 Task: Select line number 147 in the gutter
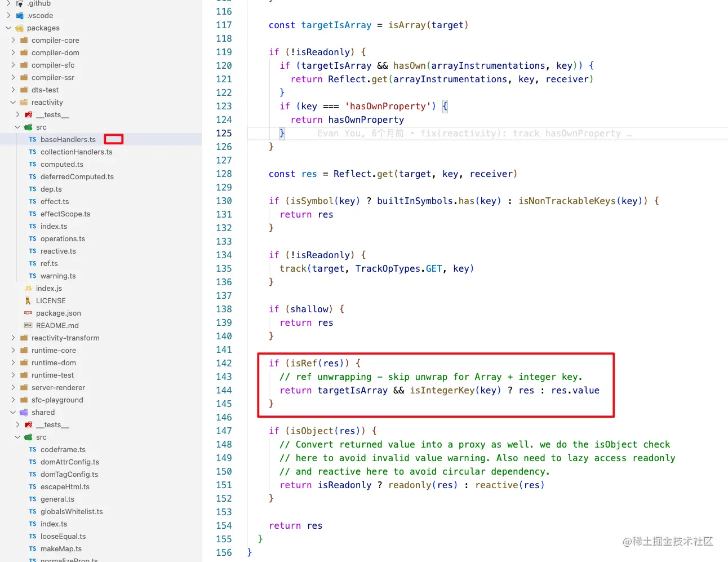tap(224, 431)
